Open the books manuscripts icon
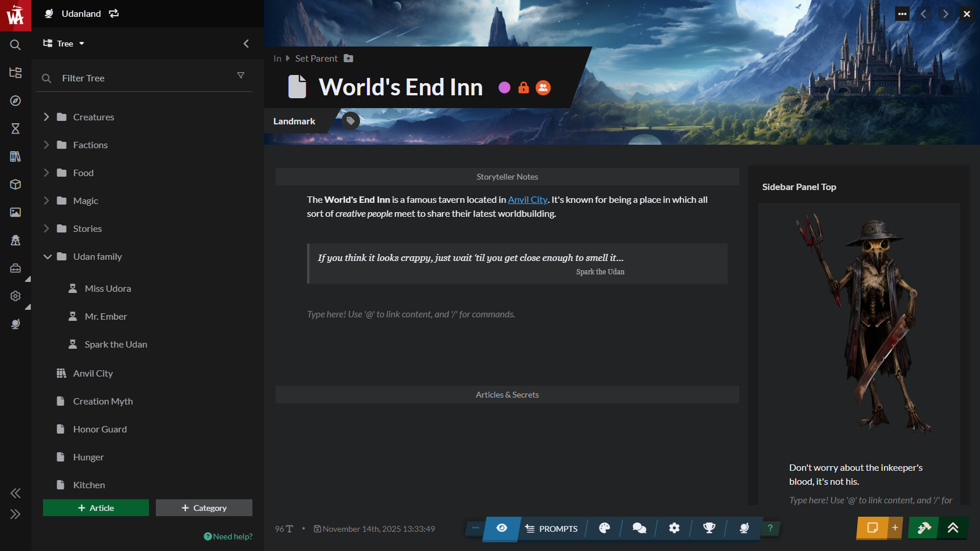This screenshot has width=980, height=551. pos(16,156)
